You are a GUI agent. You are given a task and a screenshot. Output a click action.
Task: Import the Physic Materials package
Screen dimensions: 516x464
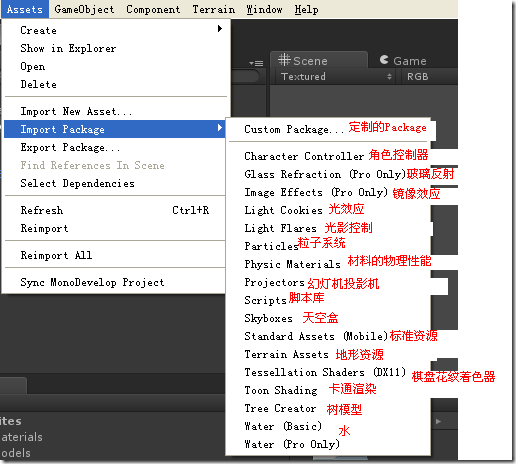click(328, 264)
